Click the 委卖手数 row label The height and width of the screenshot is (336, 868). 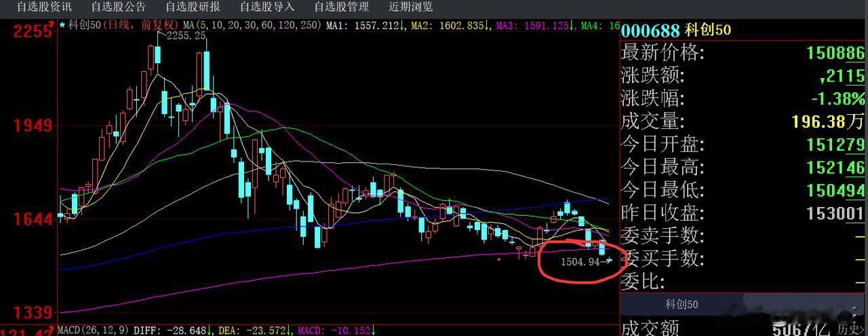(663, 236)
